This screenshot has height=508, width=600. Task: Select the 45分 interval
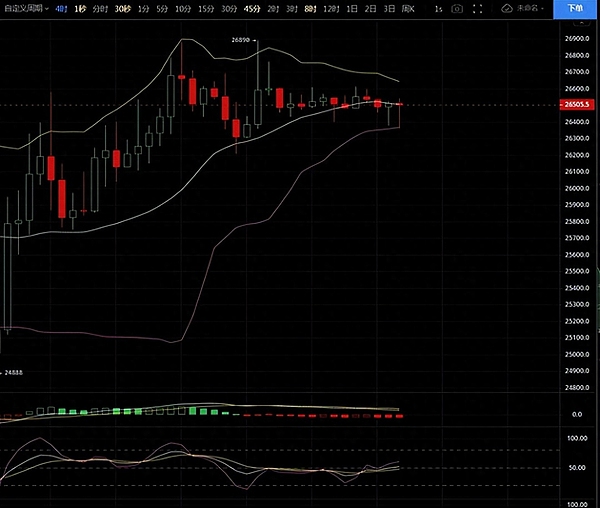tap(251, 8)
